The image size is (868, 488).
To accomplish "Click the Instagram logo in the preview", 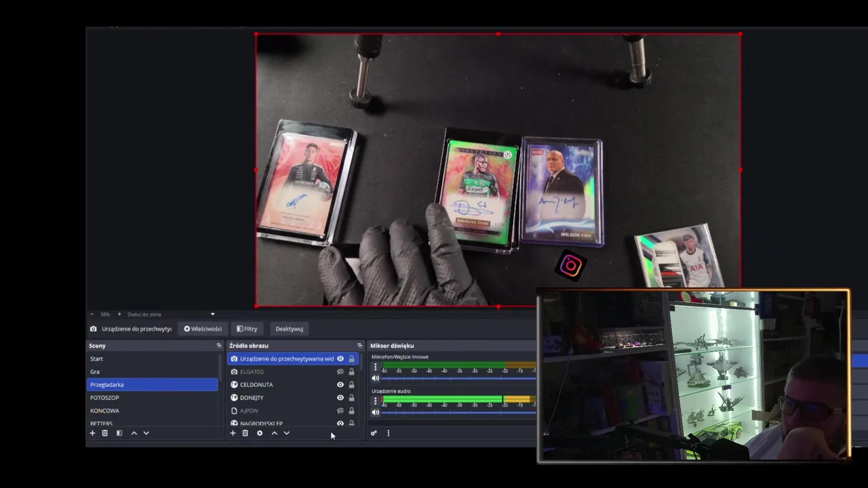I will tap(570, 266).
